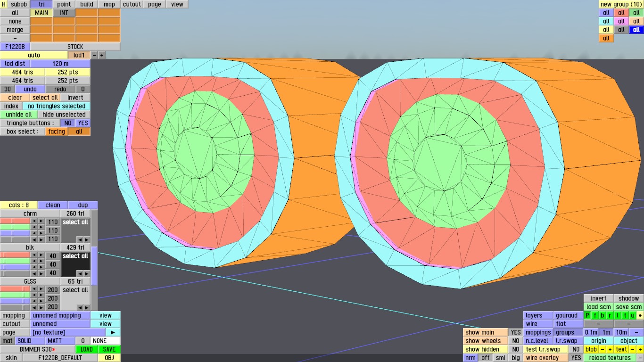
Task: Toggle the wire overlay YES option
Action: [x=576, y=358]
